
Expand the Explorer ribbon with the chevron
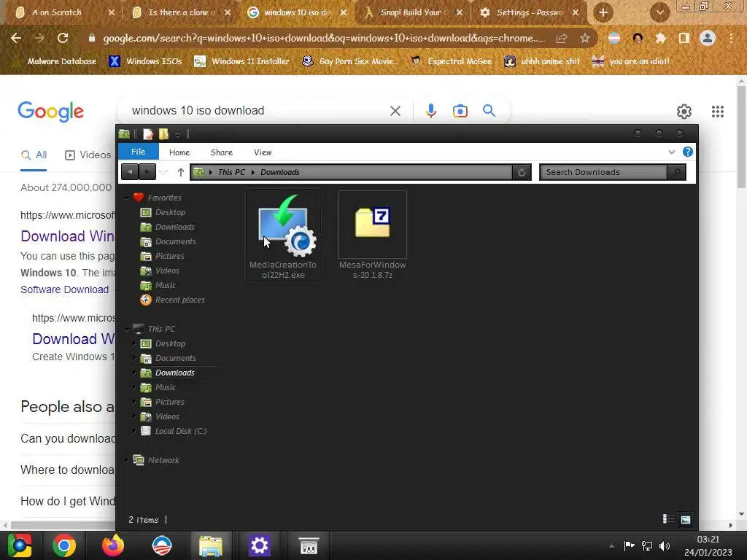click(672, 152)
